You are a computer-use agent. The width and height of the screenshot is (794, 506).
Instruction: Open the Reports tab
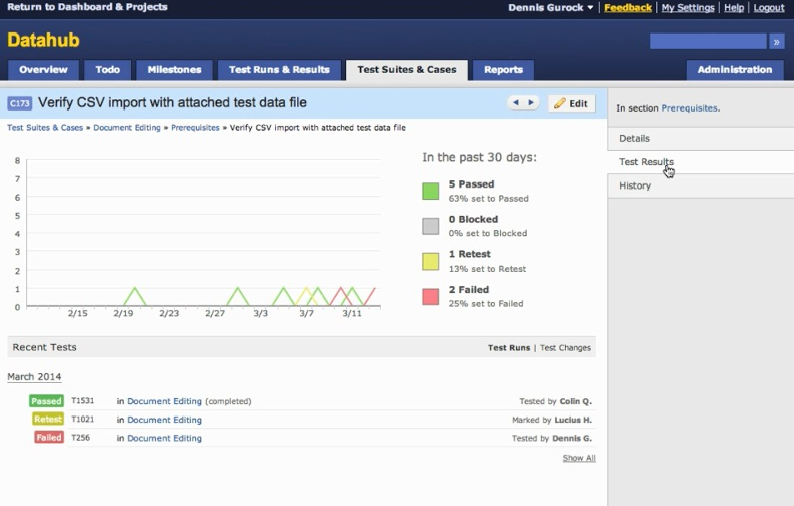tap(503, 70)
